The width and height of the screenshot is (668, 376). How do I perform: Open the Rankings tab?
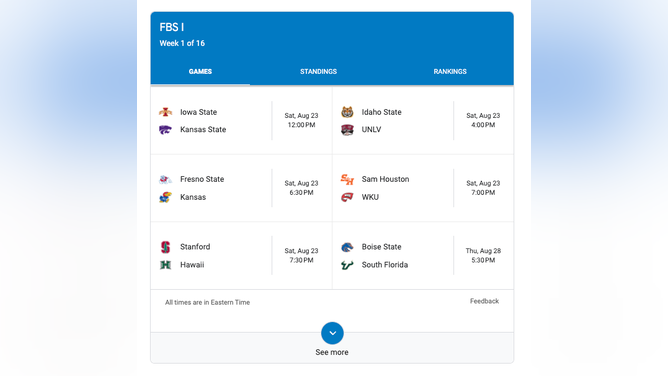450,72
